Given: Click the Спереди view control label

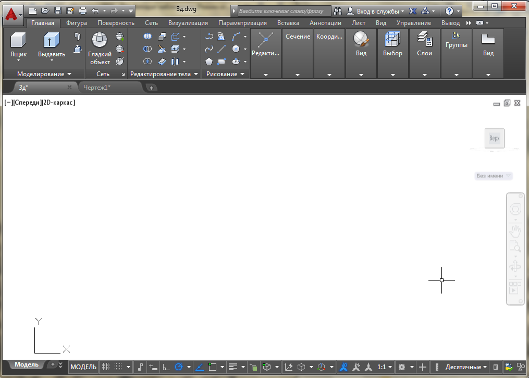Looking at the screenshot, I should [x=27, y=102].
